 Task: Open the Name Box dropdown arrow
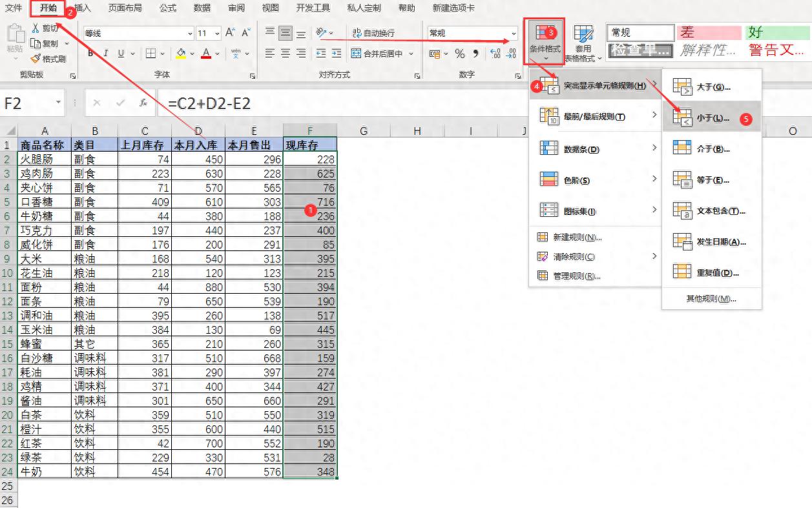pos(58,103)
